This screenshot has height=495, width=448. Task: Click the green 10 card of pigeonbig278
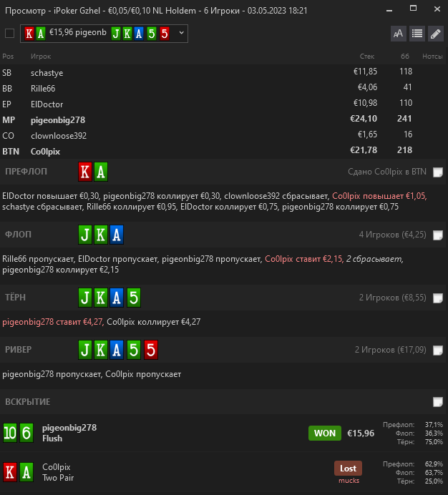10,433
